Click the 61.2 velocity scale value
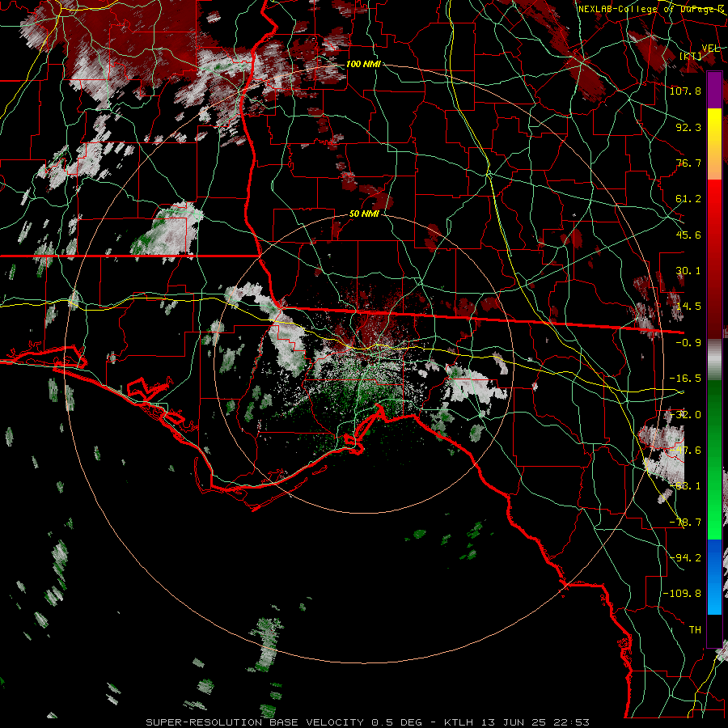Viewport: 728px width, 728px height. [x=688, y=199]
